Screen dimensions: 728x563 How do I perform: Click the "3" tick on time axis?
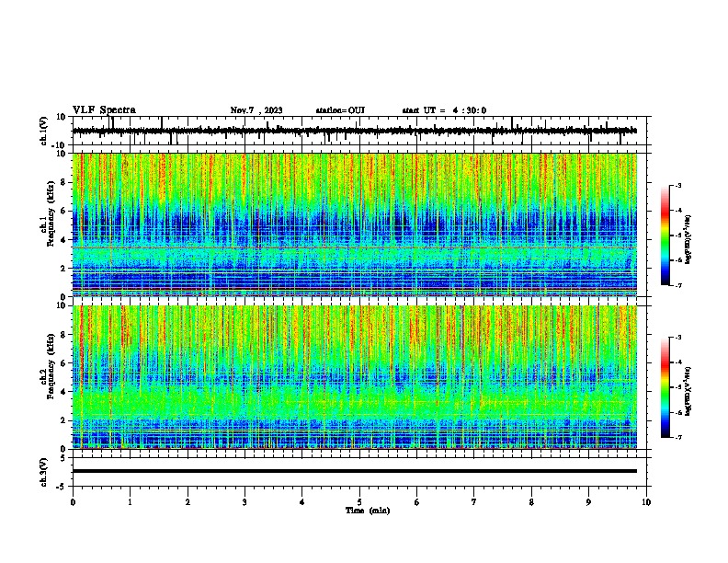click(245, 502)
